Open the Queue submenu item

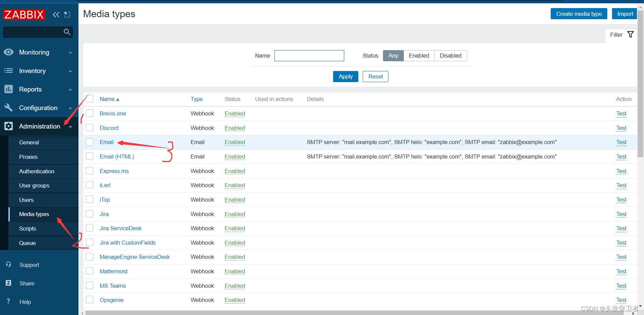pyautogui.click(x=43, y=243)
